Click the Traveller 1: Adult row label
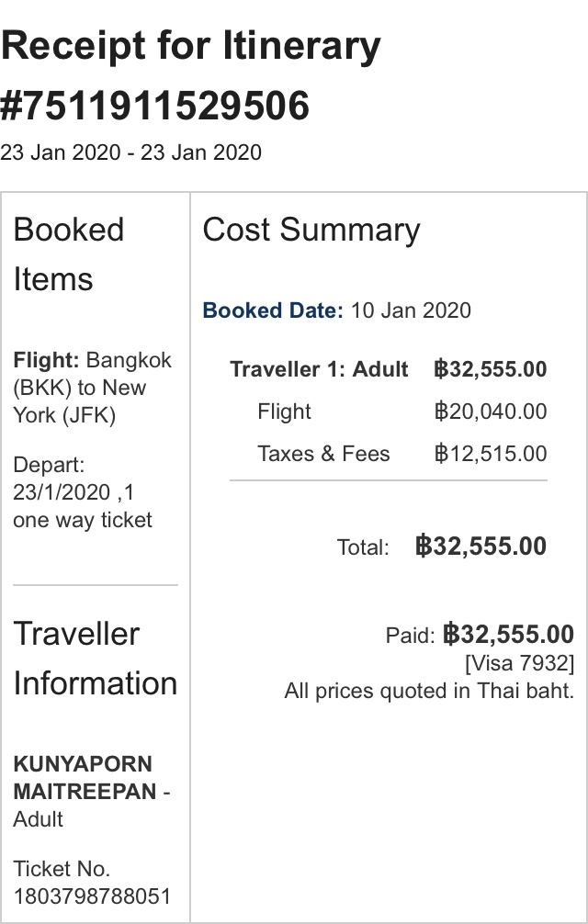This screenshot has height=924, width=588. click(319, 369)
